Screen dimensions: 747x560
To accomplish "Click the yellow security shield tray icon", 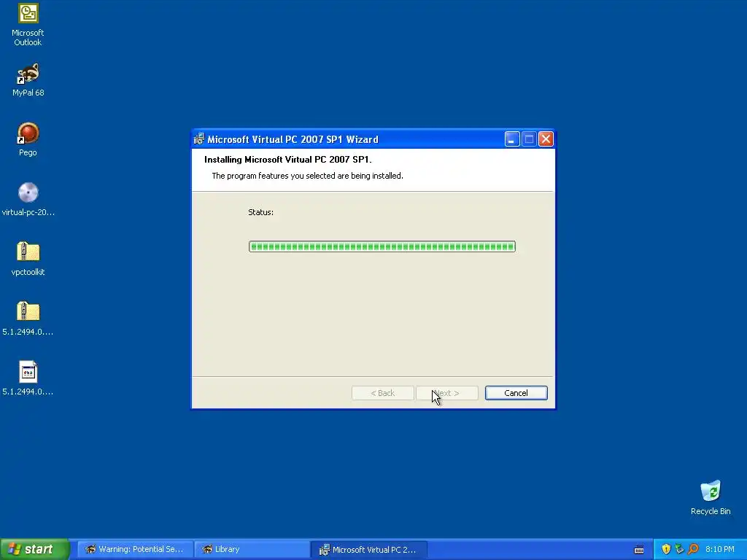I will tap(666, 549).
